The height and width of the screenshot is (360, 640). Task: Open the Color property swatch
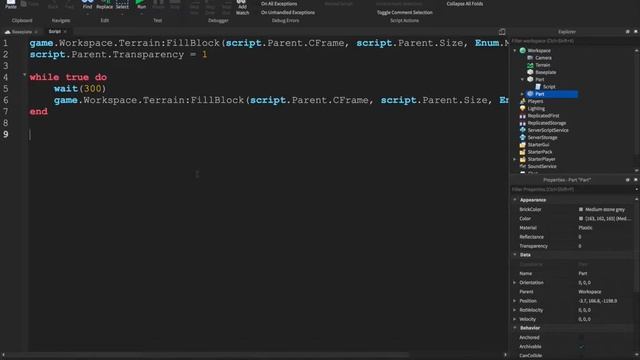point(581,219)
